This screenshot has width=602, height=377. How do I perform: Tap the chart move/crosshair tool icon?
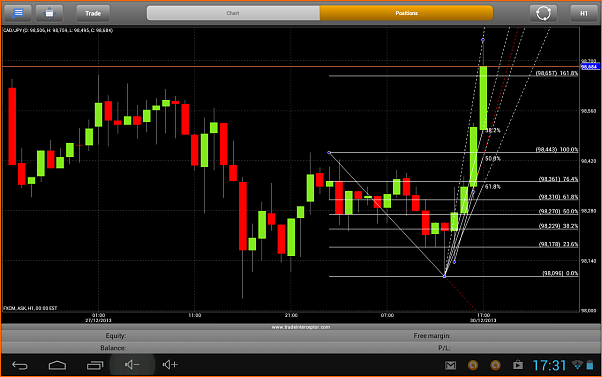pos(50,13)
